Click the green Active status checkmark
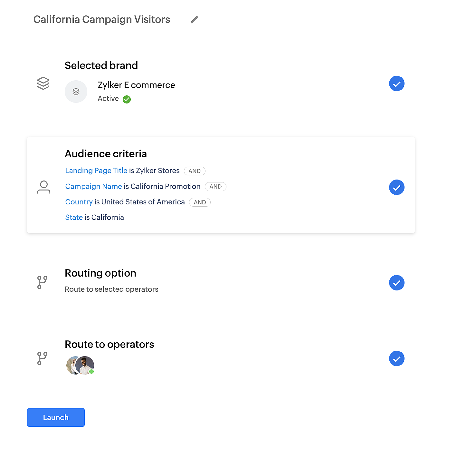Viewport: 476px width, 450px height. point(127,99)
